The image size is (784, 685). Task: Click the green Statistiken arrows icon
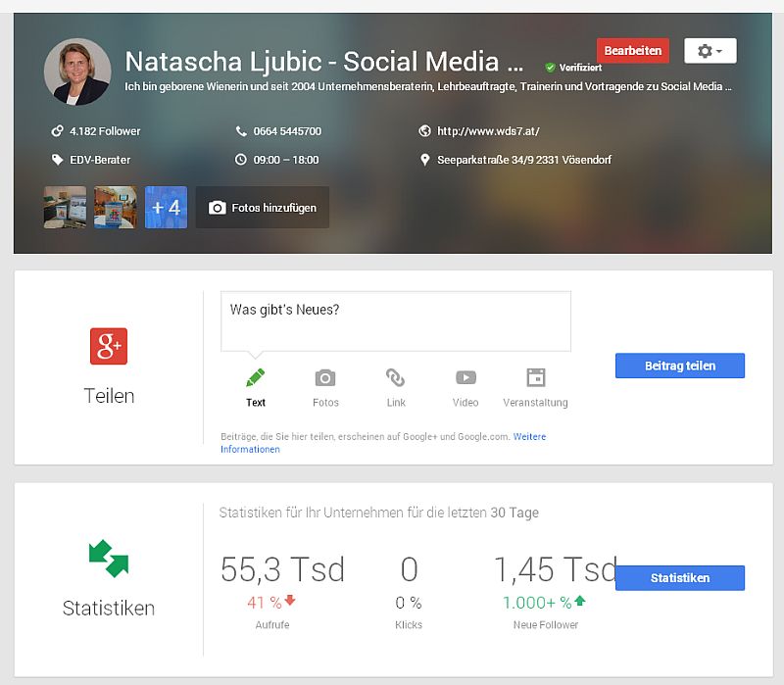(109, 559)
